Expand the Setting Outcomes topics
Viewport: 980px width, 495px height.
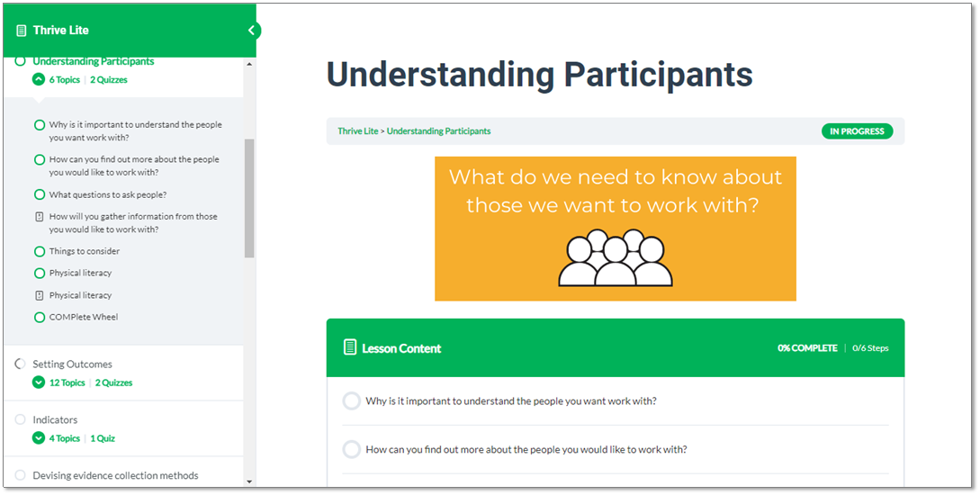[39, 382]
